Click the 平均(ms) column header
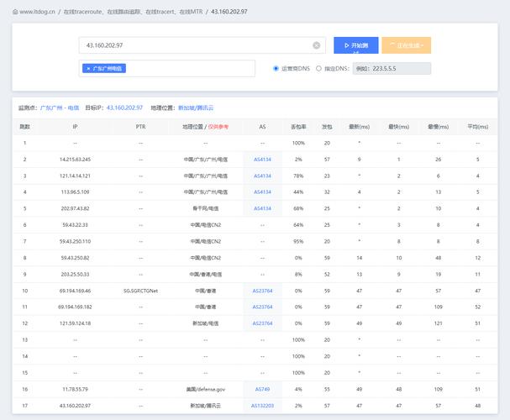 478,127
